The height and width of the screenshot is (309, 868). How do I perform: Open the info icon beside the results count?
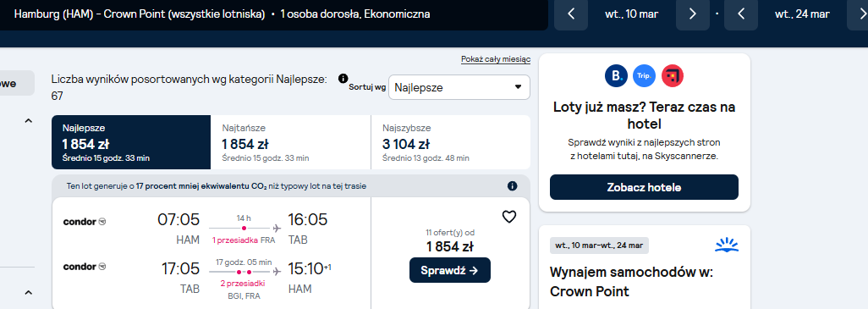point(343,79)
